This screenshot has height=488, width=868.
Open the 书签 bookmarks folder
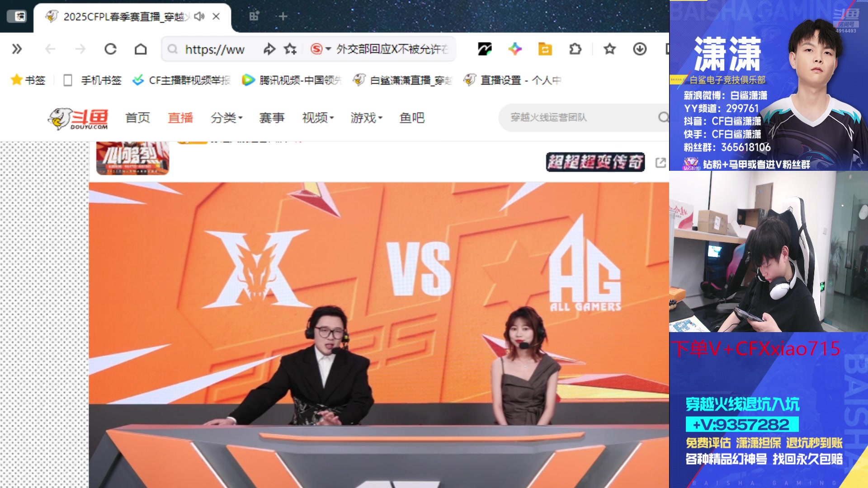28,80
